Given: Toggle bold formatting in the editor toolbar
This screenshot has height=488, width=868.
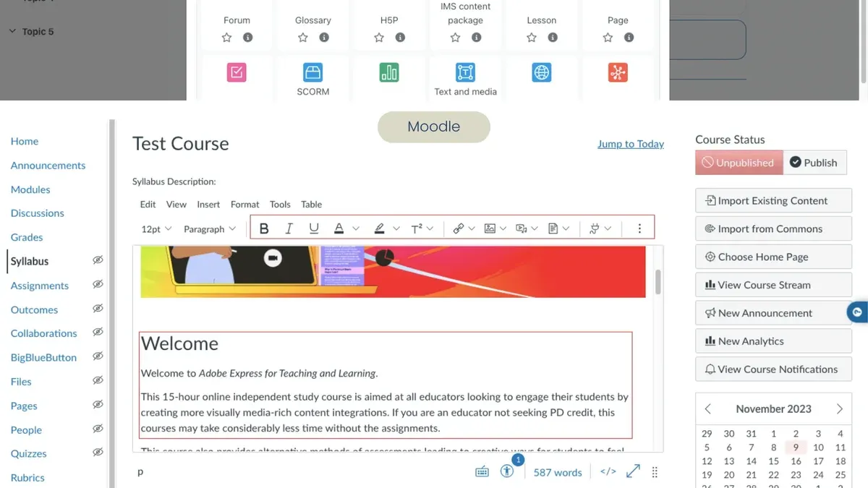Looking at the screenshot, I should click(x=264, y=228).
